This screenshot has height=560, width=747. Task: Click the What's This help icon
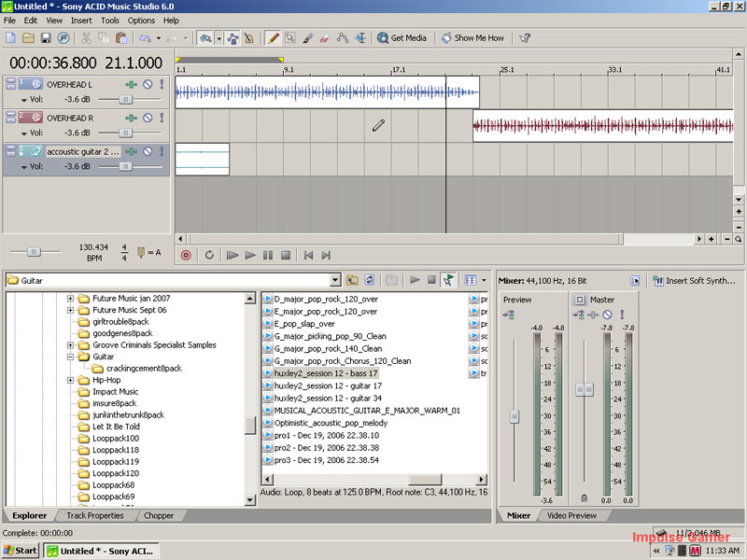tap(525, 38)
